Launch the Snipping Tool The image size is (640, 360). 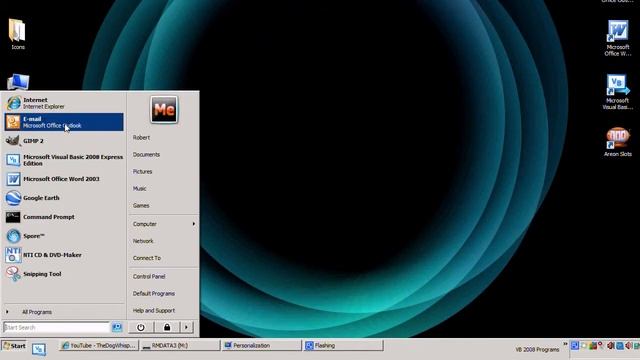click(x=64, y=274)
